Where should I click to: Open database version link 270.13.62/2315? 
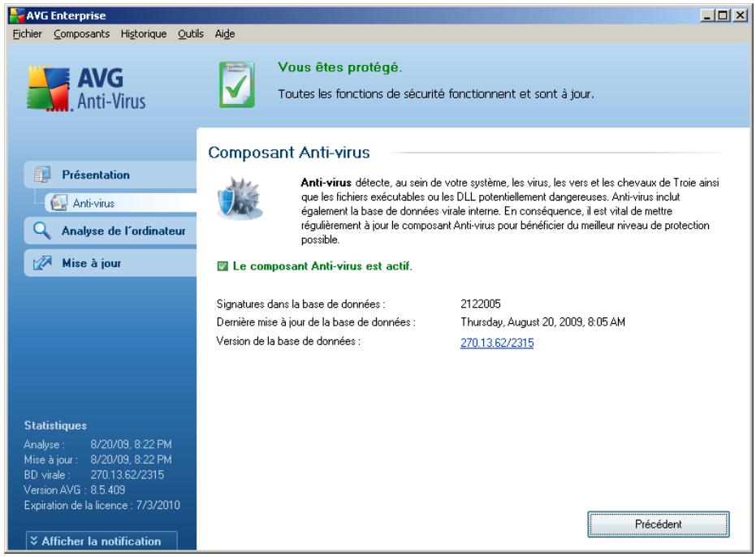[497, 343]
